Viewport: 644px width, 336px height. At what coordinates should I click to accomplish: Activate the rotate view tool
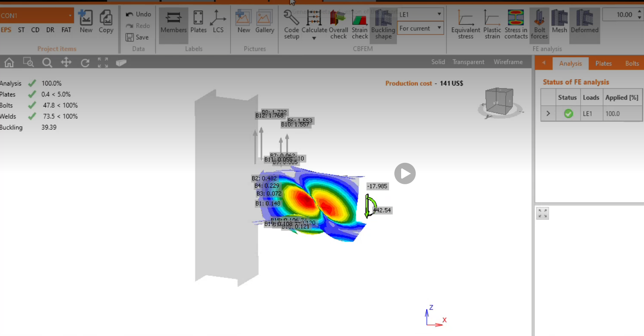pos(85,63)
